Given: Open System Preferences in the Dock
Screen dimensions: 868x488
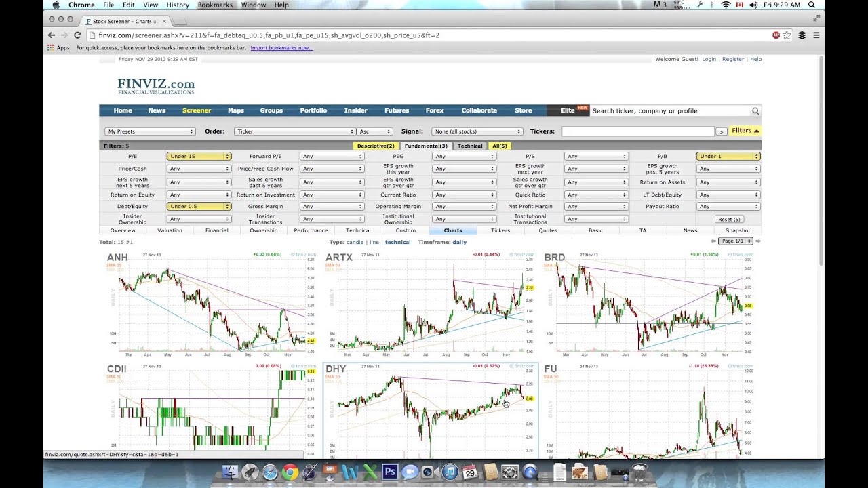Looking at the screenshot, I should click(x=510, y=472).
